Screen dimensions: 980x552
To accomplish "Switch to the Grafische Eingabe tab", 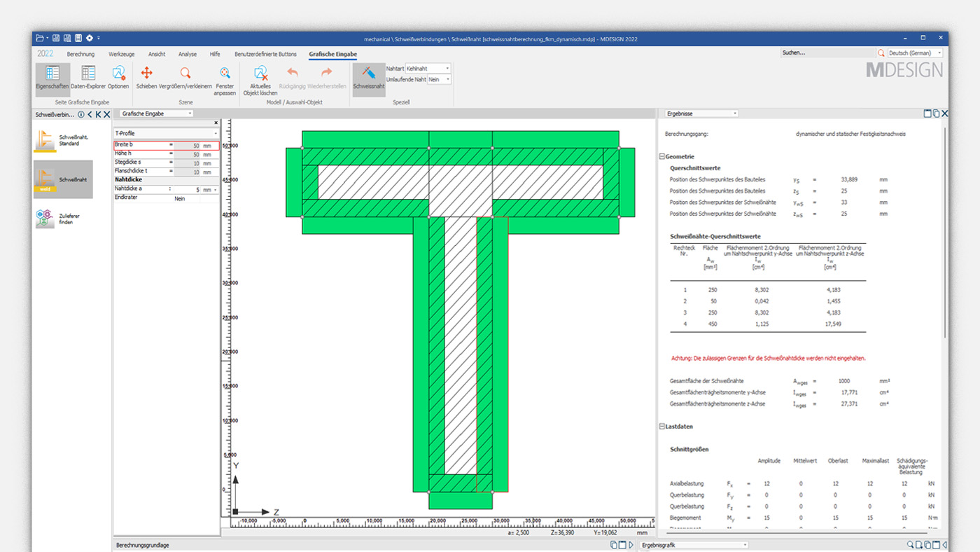I will click(x=332, y=54).
